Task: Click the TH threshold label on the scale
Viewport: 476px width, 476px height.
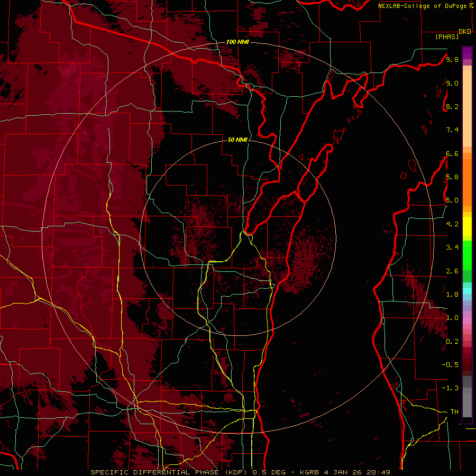Action: 454,412
